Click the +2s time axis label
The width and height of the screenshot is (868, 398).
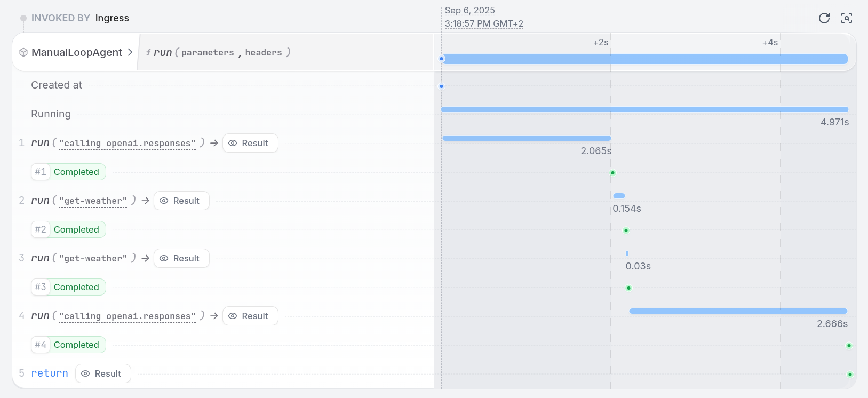pos(601,42)
